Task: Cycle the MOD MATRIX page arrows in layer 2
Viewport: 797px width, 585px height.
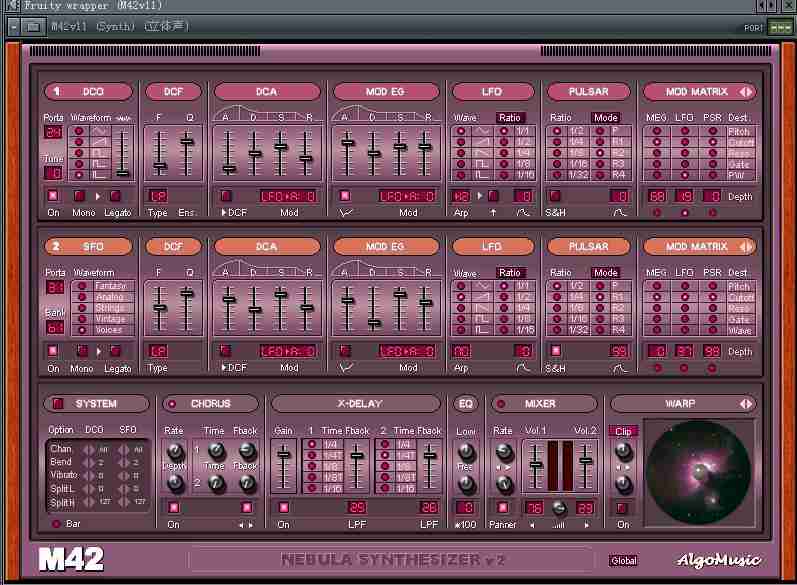Action: click(746, 247)
